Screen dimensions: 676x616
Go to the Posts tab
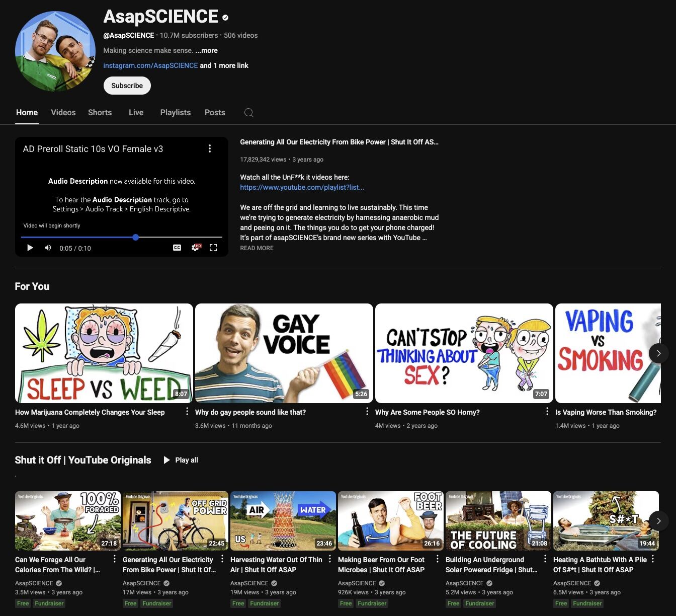215,112
